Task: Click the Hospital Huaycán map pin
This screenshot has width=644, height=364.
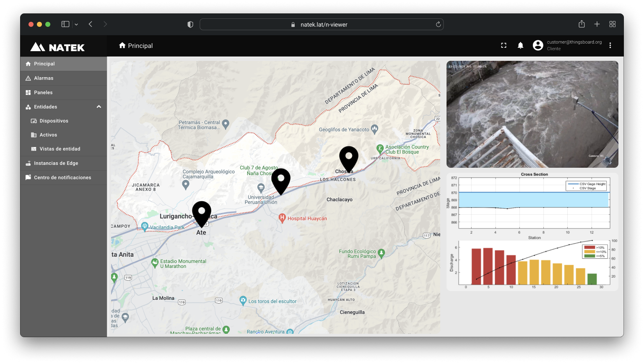Action: 283,218
